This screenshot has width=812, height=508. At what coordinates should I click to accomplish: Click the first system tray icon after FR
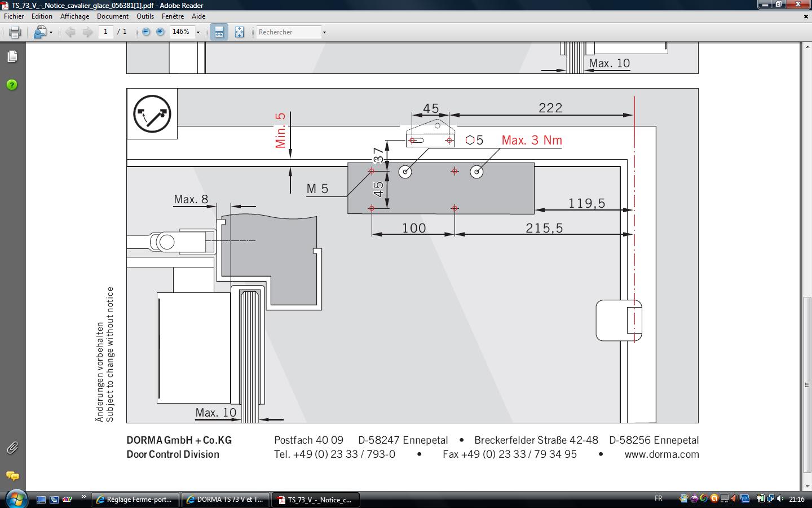tap(684, 498)
